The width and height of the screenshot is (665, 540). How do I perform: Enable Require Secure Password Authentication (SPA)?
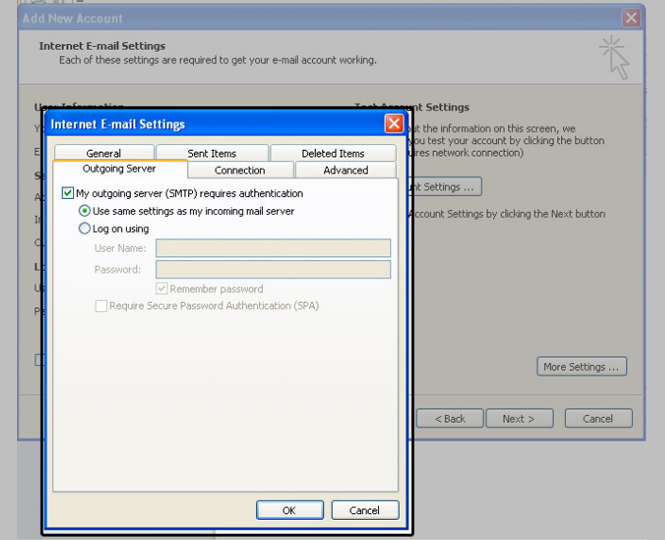101,306
